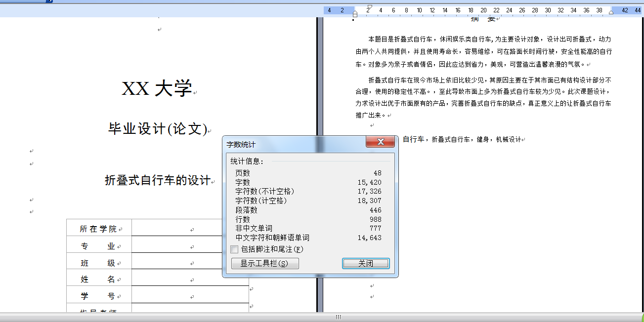Screen dimensions: 644x322
Task: Click the paragraph starting 本题目是折叠式自行车
Action: [x=483, y=51]
